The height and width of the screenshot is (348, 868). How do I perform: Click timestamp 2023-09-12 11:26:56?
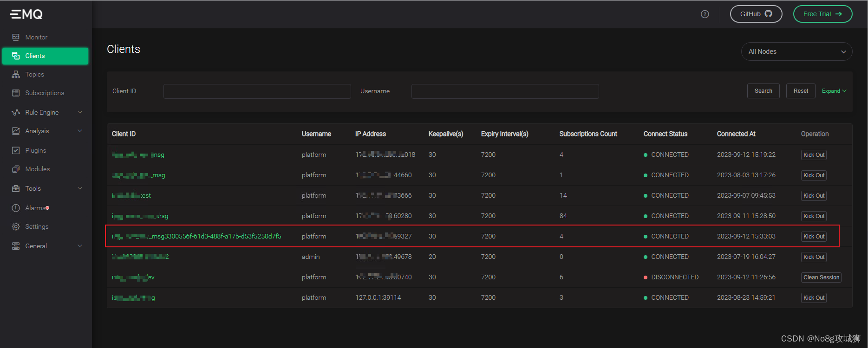point(746,277)
